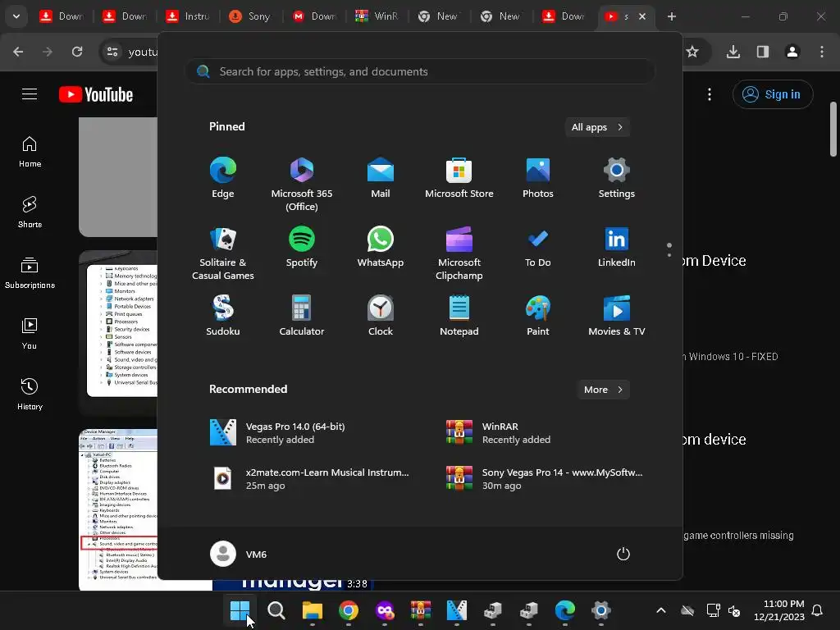
Task: Open the Edge pinned app
Action: [x=223, y=178]
